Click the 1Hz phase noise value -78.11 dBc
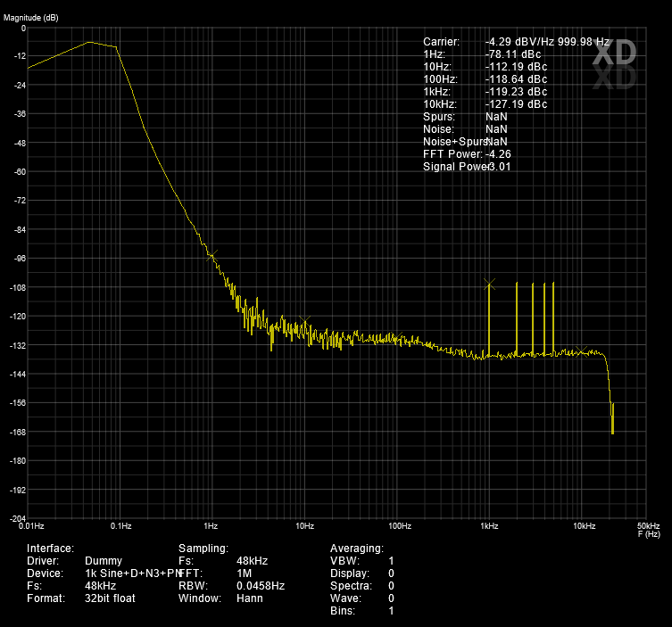 point(513,54)
